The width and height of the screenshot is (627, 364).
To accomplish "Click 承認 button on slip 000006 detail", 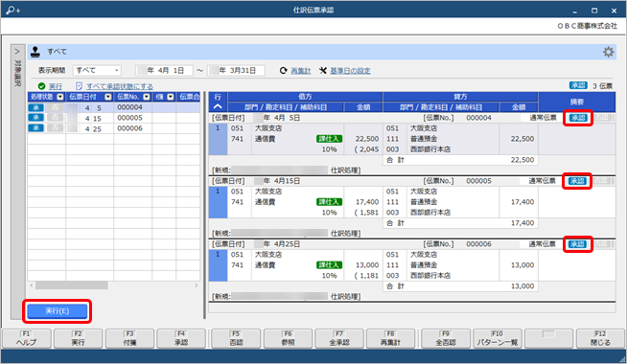I will pos(577,244).
